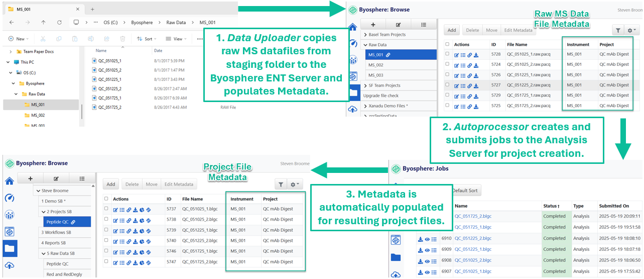
Task: Collapse the 5 Raw Data SB folder
Action: coord(43,253)
